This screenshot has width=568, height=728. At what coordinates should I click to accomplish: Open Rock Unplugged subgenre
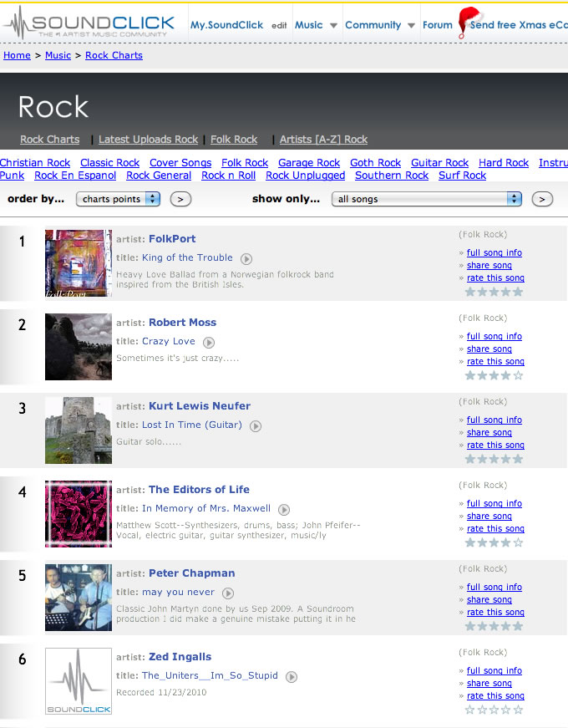tap(306, 176)
